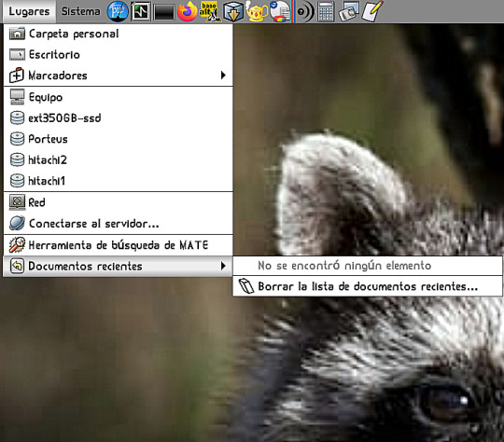The width and height of the screenshot is (504, 442).
Task: Launch Firefox browser from the panel
Action: [x=187, y=11]
